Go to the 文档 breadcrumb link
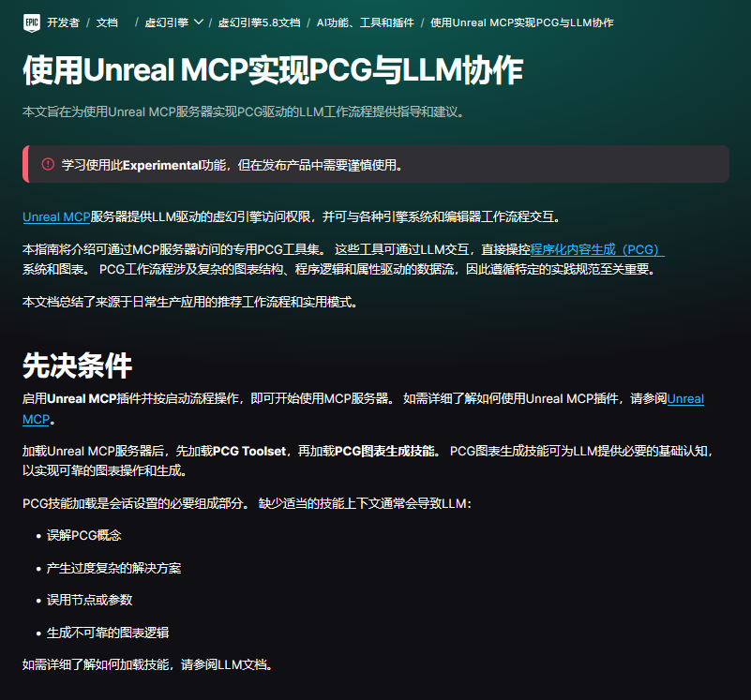 [x=107, y=22]
